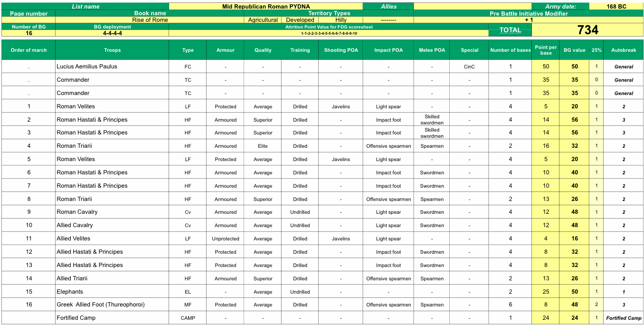Viewport: 644px width, 325px height.
Task: Click the 'Pre Battle Initiative Modifier' header
Action: click(x=529, y=13)
